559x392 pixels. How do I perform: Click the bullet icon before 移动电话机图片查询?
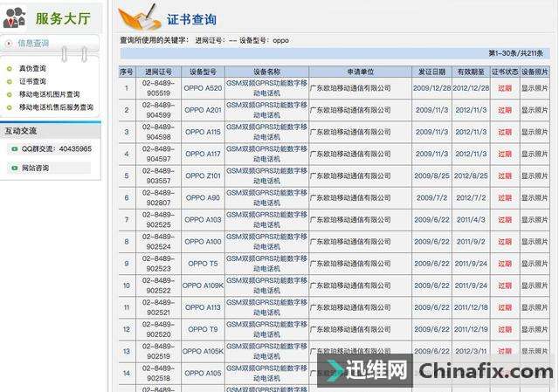tap(10, 94)
